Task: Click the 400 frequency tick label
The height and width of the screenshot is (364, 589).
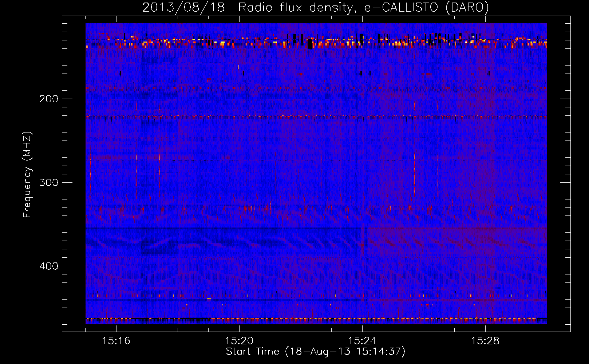Action: pos(49,266)
